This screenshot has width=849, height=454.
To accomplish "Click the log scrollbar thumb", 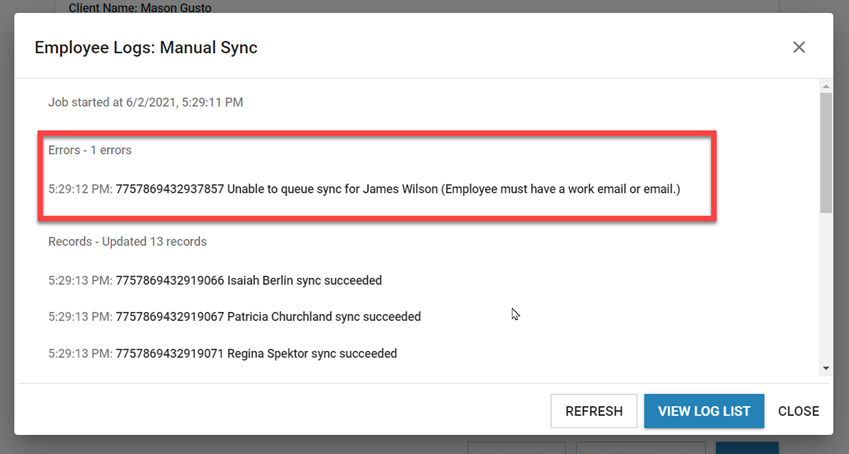I will coord(825,150).
